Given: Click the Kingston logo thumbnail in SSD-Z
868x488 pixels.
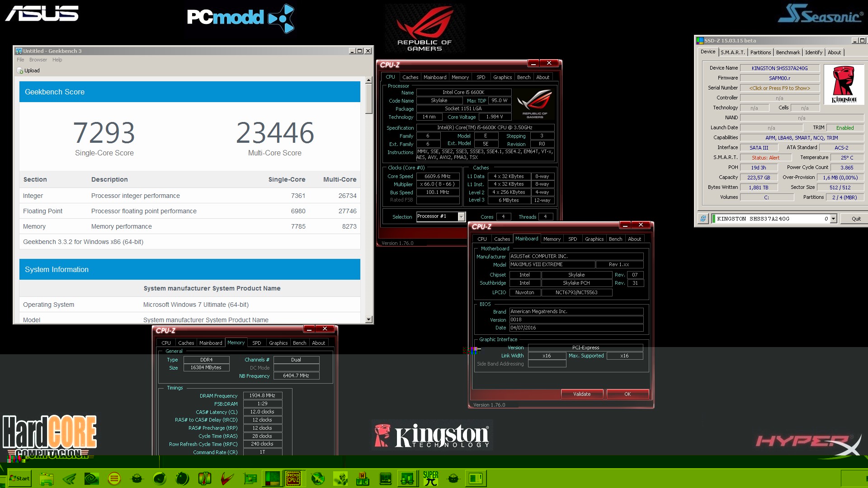Looking at the screenshot, I should pyautogui.click(x=844, y=84).
